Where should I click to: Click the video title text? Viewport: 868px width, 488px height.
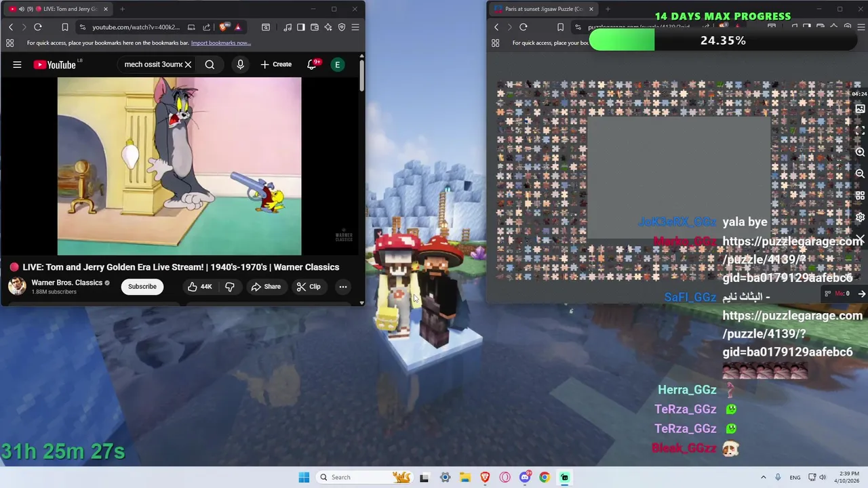180,267
